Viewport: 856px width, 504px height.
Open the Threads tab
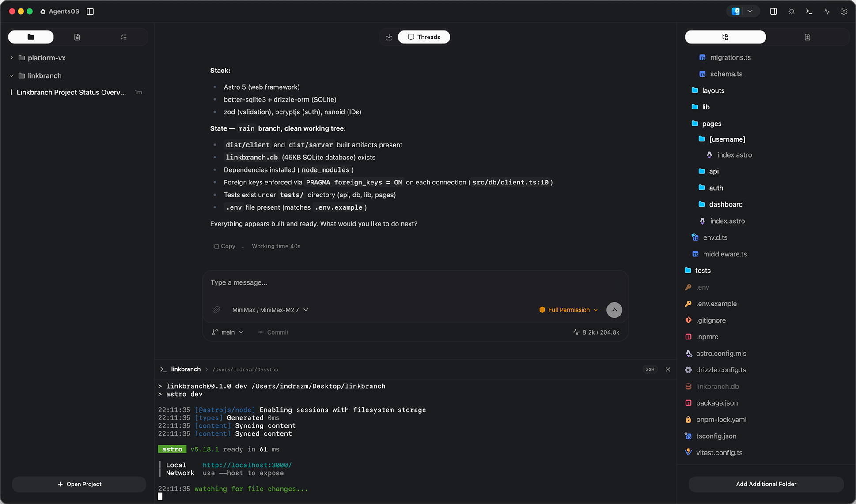pyautogui.click(x=424, y=37)
